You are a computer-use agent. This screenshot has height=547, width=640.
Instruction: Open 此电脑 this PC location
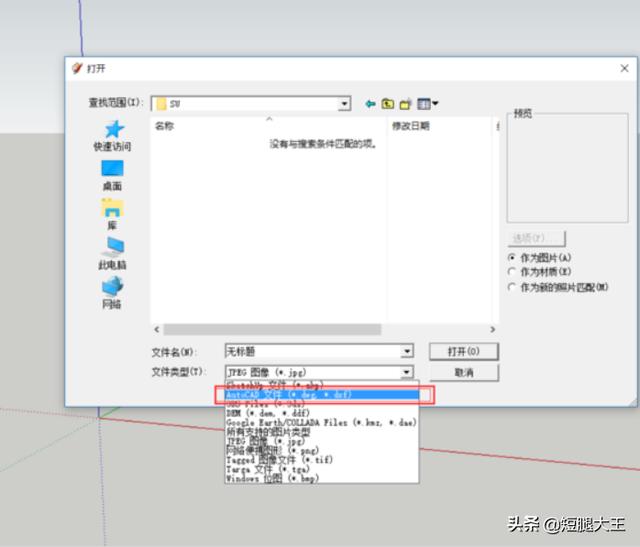click(112, 253)
